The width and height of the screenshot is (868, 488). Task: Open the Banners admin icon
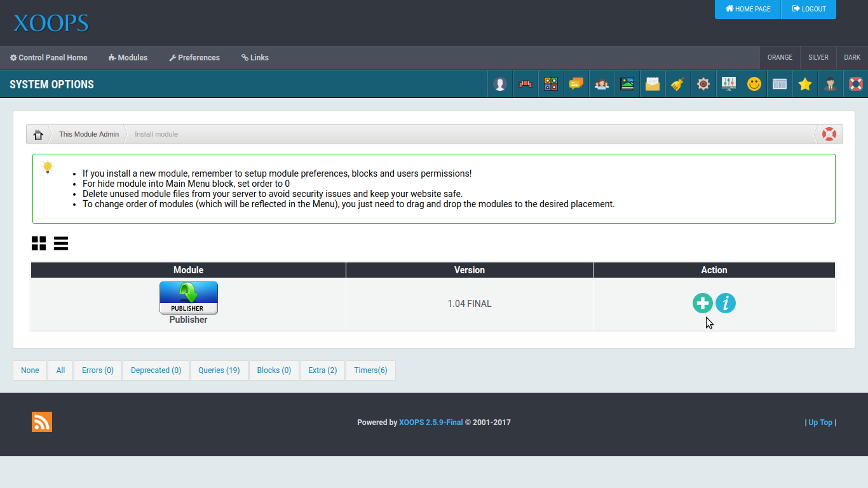pos(526,83)
